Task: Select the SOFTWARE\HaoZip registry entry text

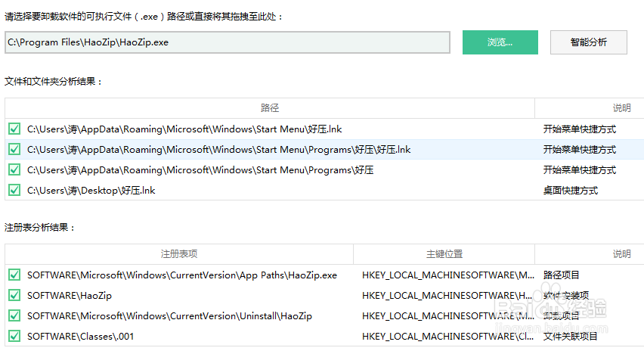Action: point(70,296)
